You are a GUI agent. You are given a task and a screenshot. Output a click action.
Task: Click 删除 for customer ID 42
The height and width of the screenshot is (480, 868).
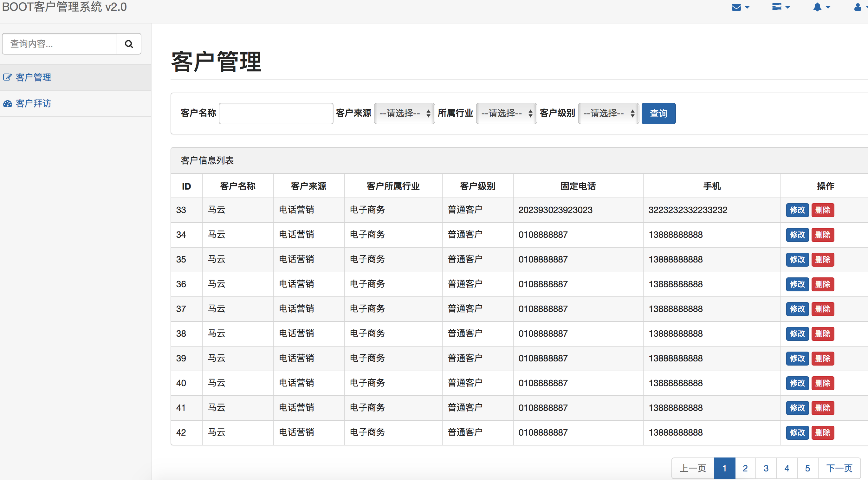point(823,432)
